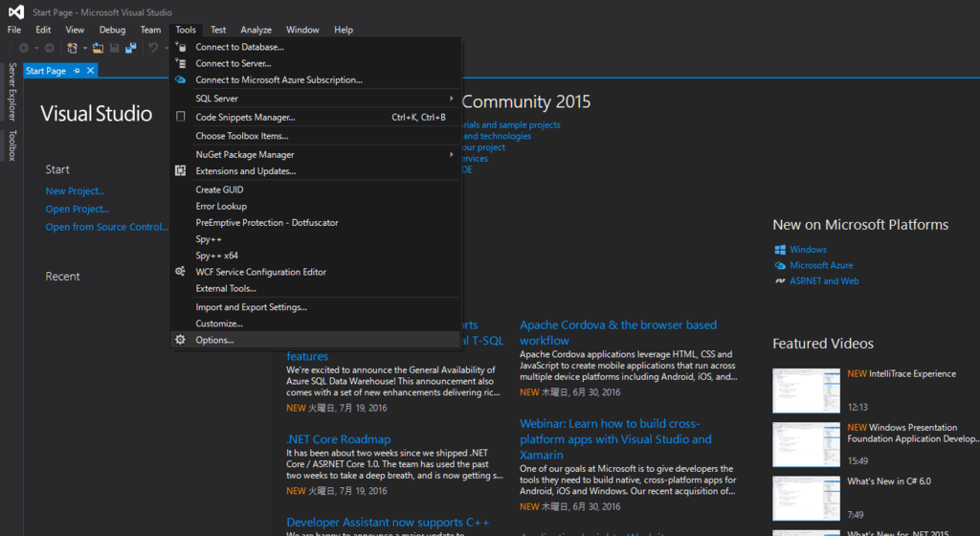
Task: Click the Save All toolbar icon
Action: coord(130,48)
